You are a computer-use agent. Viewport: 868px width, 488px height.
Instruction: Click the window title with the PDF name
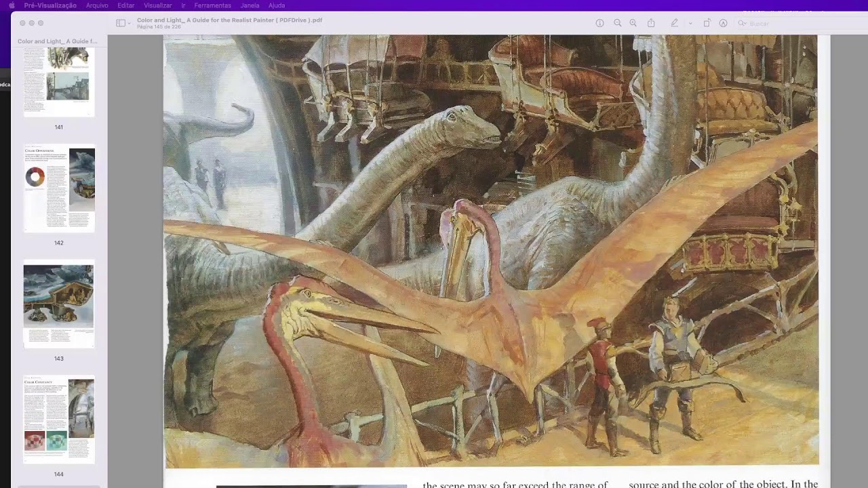pyautogui.click(x=229, y=20)
